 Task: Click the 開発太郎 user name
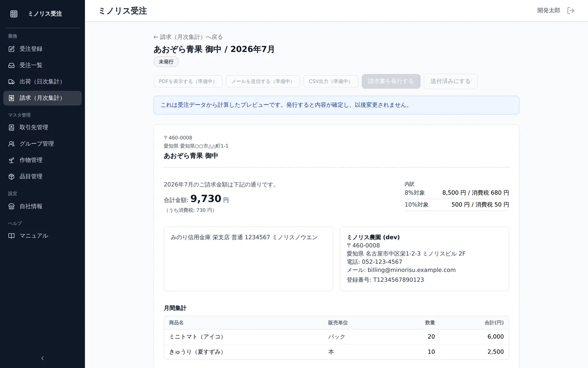coord(549,11)
